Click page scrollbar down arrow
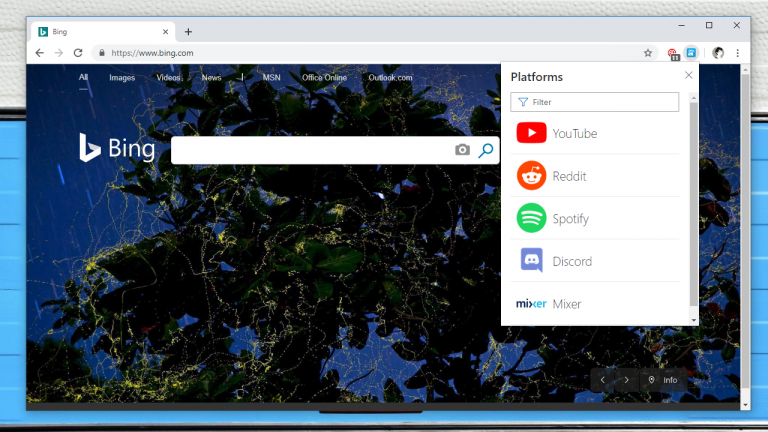Viewport: 768px width, 432px height. [x=745, y=405]
